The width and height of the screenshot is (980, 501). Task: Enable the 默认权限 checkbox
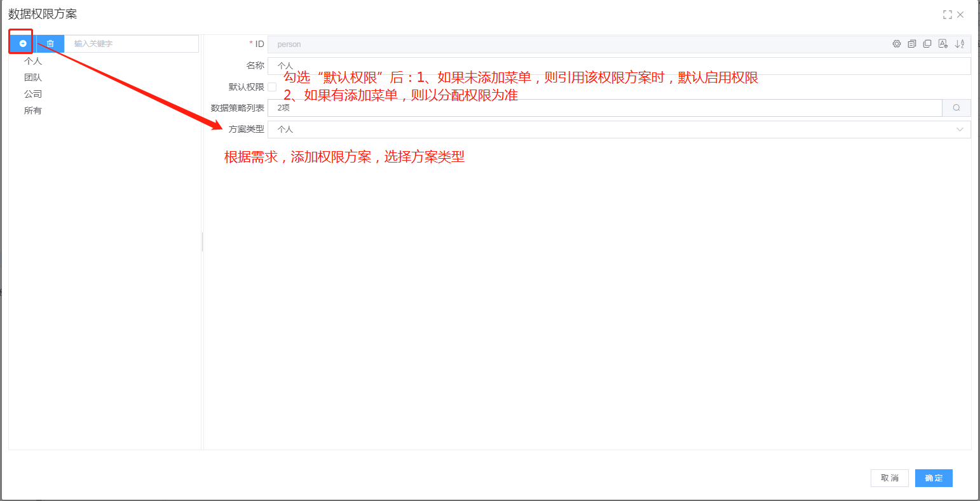click(272, 87)
